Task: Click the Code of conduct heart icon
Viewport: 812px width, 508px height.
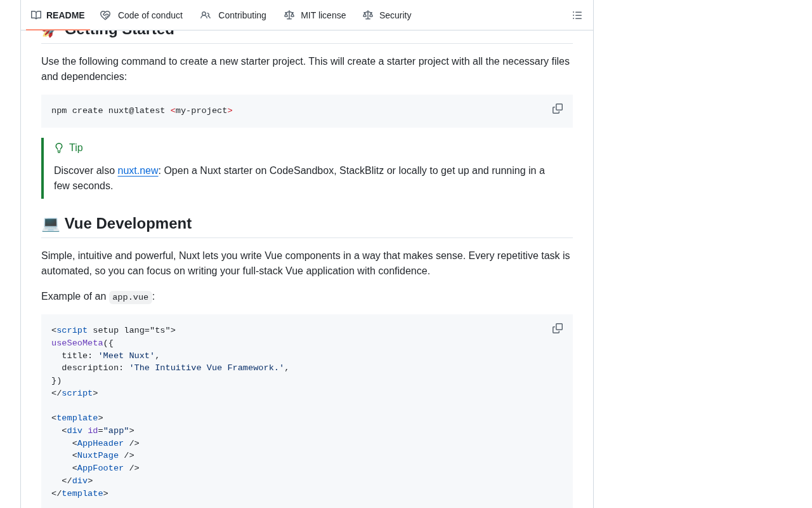Action: pos(105,15)
